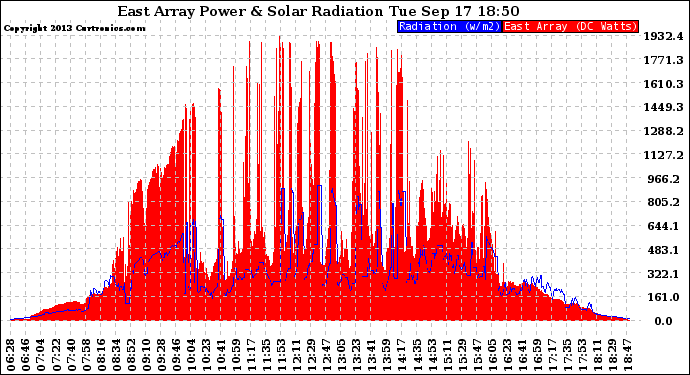Click the y-axis value 1610.3

point(664,84)
